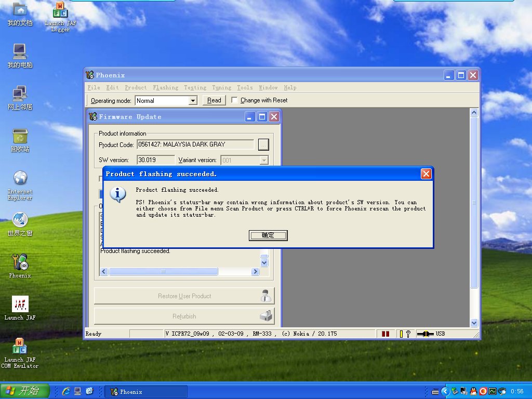
Task: Click the Phoenix taskbar button
Action: pyautogui.click(x=146, y=392)
